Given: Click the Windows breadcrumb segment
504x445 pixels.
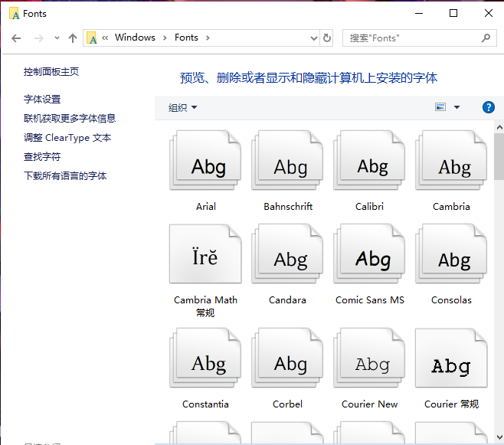Looking at the screenshot, I should pos(135,38).
